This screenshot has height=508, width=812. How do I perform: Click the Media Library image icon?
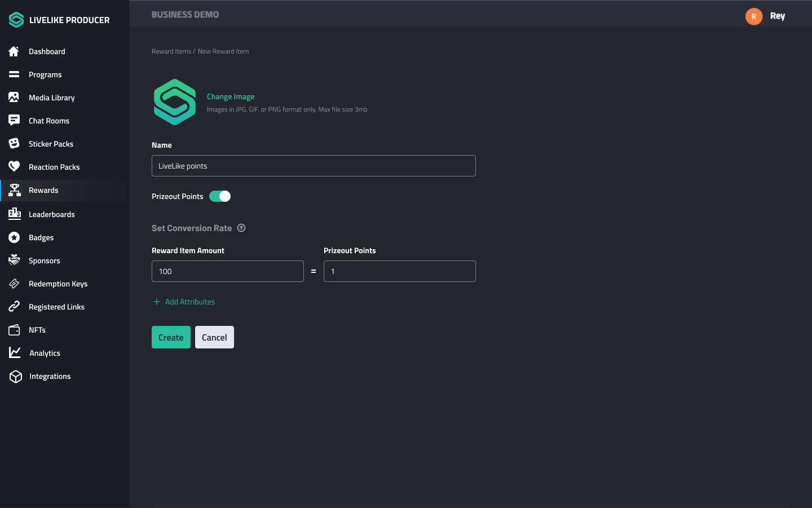pos(14,98)
